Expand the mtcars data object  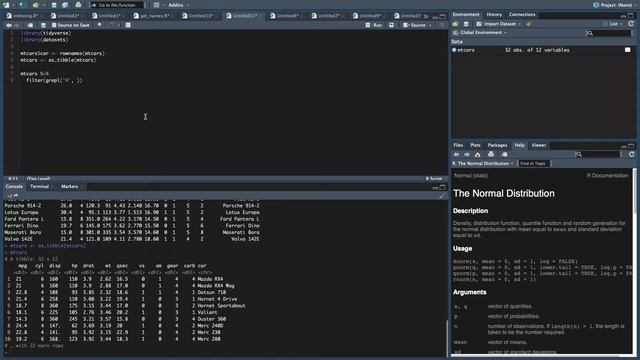(454, 50)
